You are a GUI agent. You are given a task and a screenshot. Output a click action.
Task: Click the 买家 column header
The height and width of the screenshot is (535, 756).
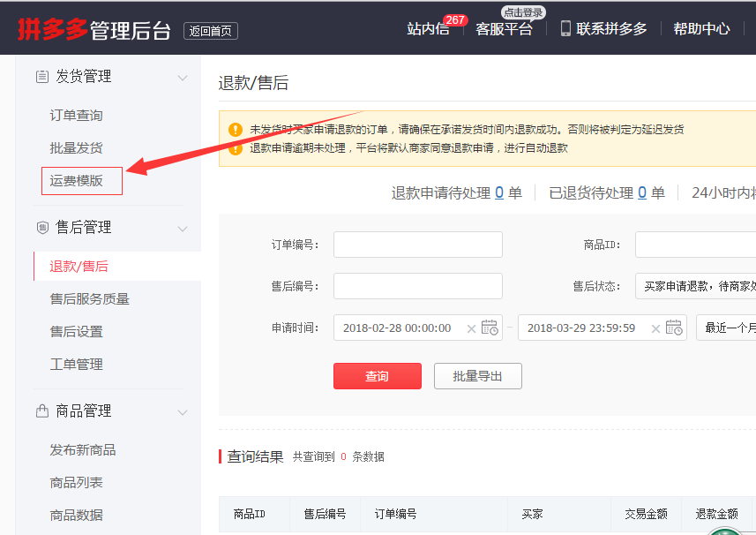532,515
